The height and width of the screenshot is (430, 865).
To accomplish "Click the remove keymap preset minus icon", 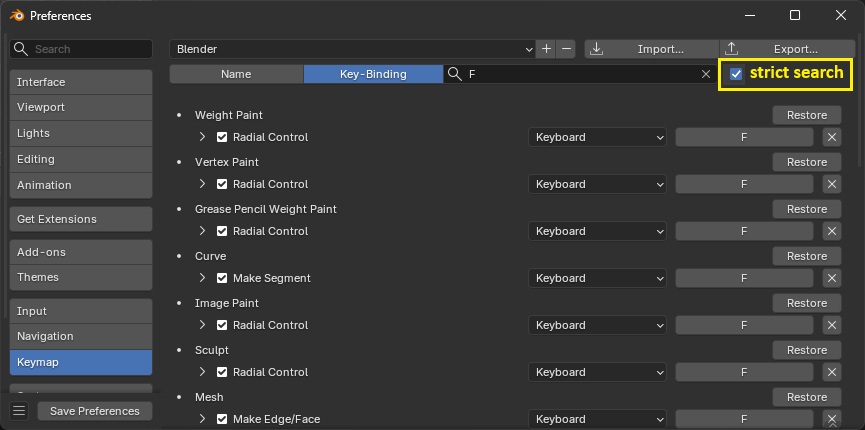I will tap(566, 49).
